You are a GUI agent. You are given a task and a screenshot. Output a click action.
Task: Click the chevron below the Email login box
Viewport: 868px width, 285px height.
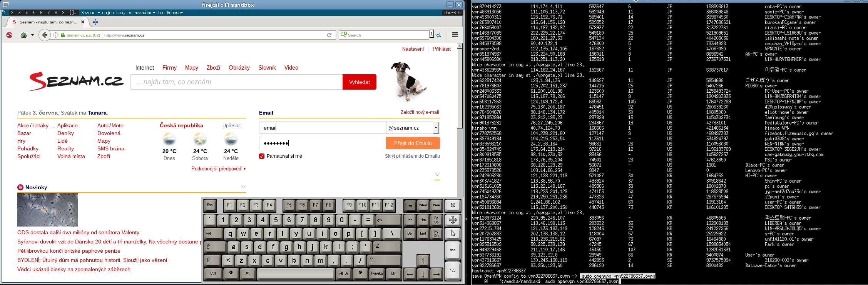[437, 175]
